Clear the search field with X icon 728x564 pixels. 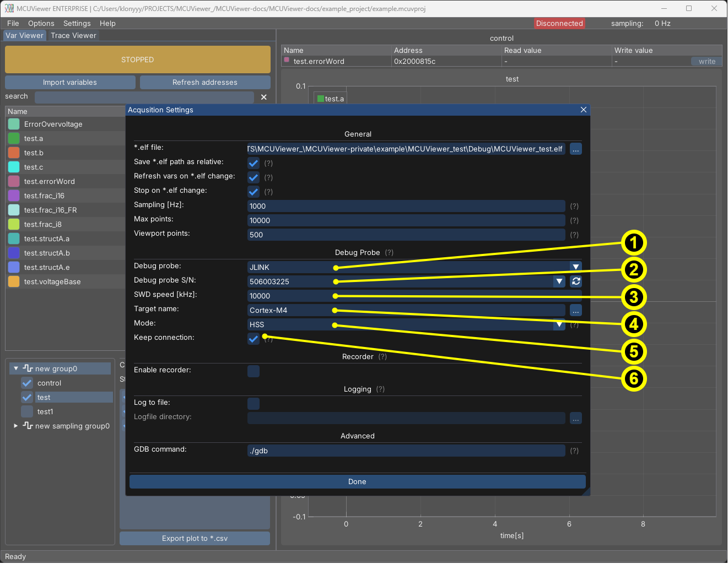point(264,97)
